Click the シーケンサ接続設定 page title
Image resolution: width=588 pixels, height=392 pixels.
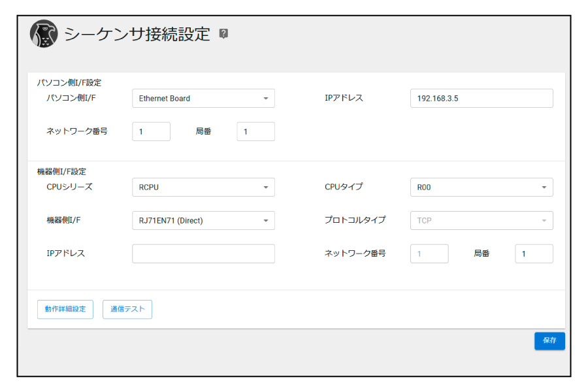point(137,34)
